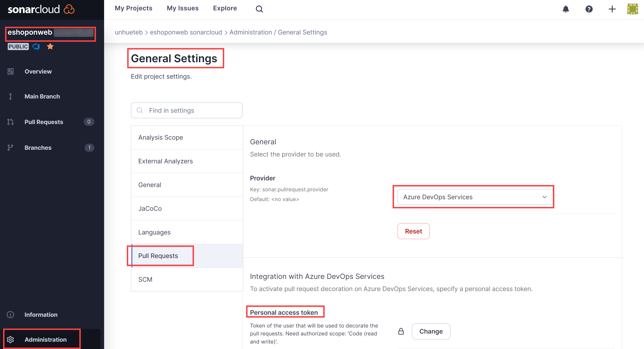The image size is (644, 349).
Task: Click the Overview grid icon
Action: point(11,72)
